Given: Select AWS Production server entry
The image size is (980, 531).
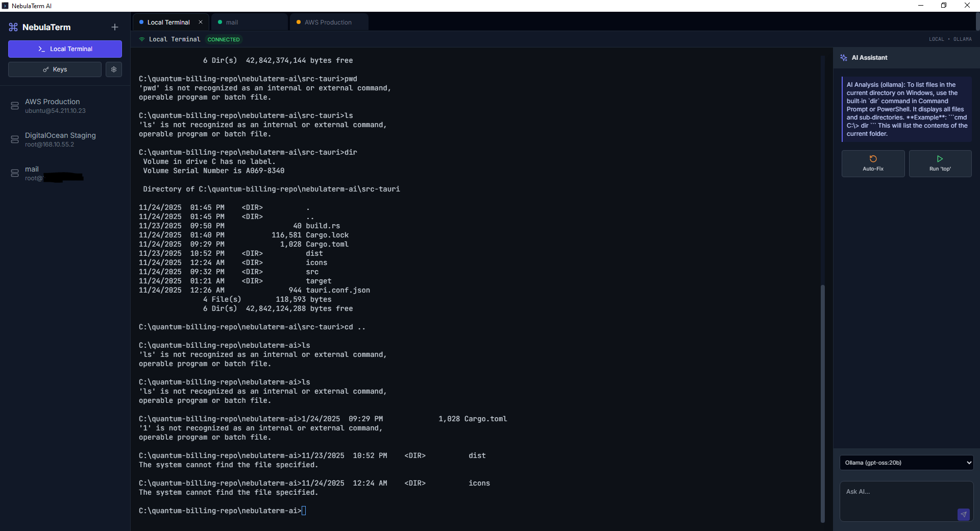Looking at the screenshot, I should (65, 106).
